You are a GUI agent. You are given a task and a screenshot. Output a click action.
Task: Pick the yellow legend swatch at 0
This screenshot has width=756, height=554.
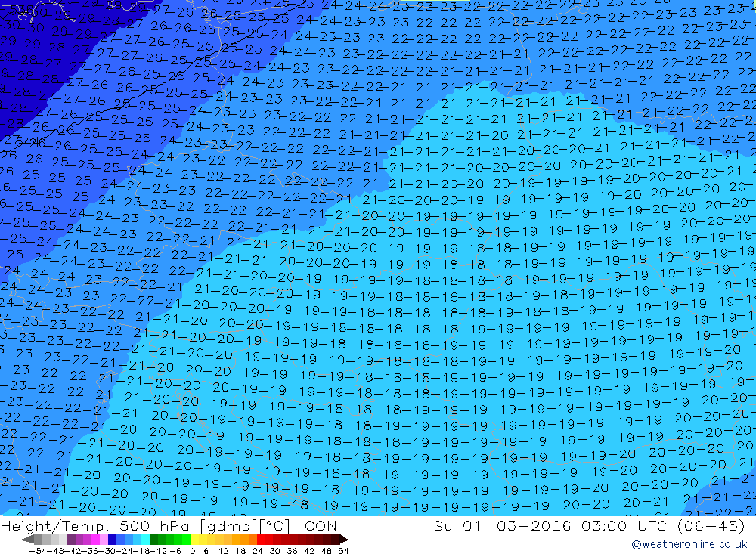tap(195, 539)
